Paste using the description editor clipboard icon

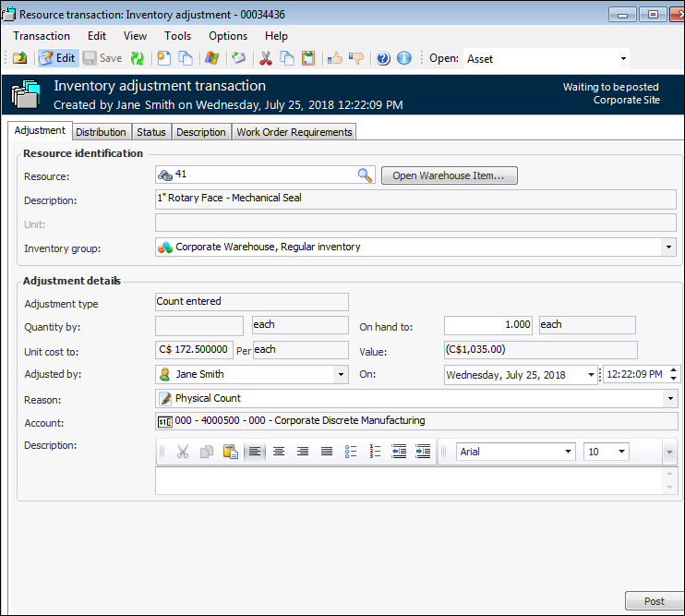(x=230, y=452)
